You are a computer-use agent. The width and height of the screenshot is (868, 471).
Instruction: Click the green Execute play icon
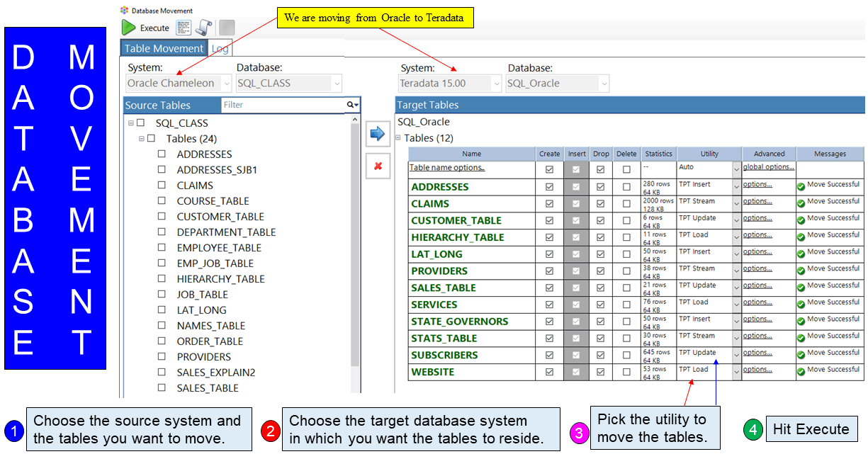click(129, 28)
